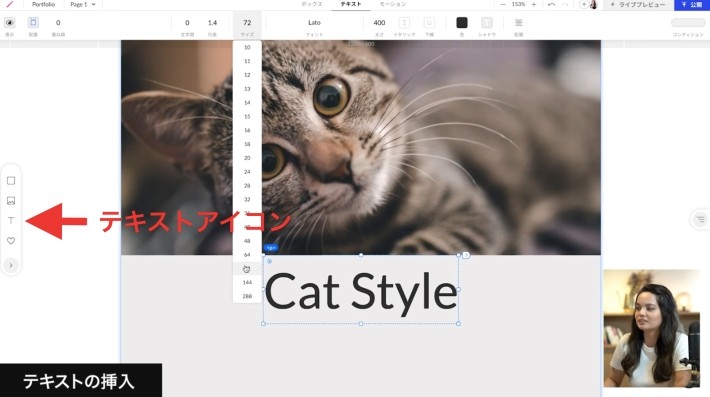Screen dimensions: 710x397
Task: Toggle the eye visibility icon
Action: coord(10,23)
